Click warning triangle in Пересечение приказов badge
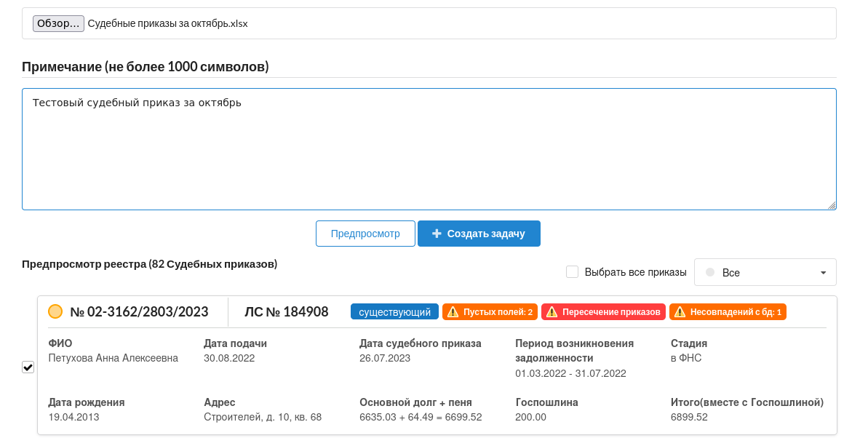Screen dimensions: 868x438 [x=552, y=312]
